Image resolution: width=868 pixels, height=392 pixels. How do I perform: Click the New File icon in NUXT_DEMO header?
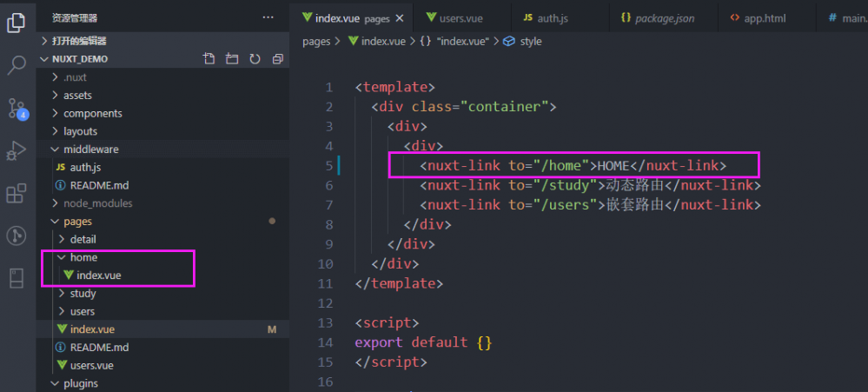[x=209, y=59]
